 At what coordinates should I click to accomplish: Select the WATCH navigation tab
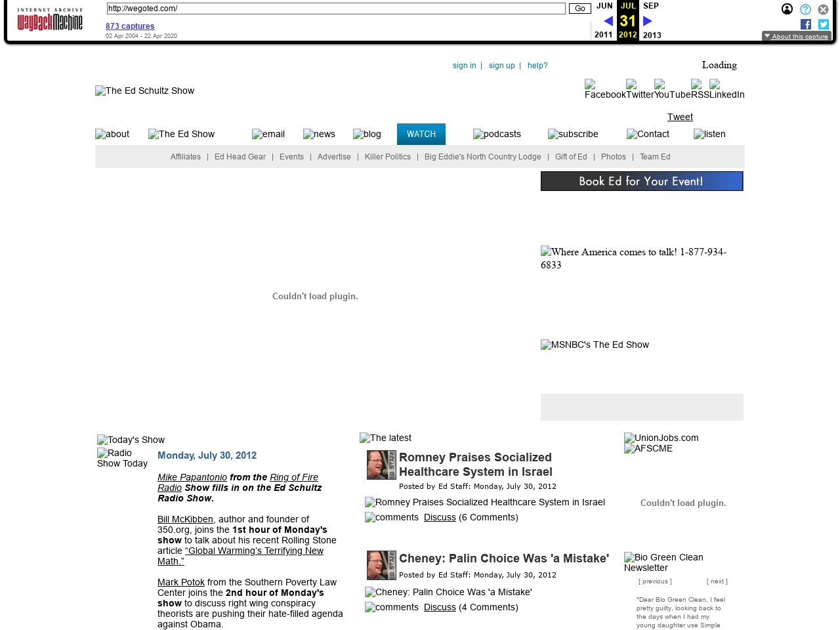click(x=421, y=134)
